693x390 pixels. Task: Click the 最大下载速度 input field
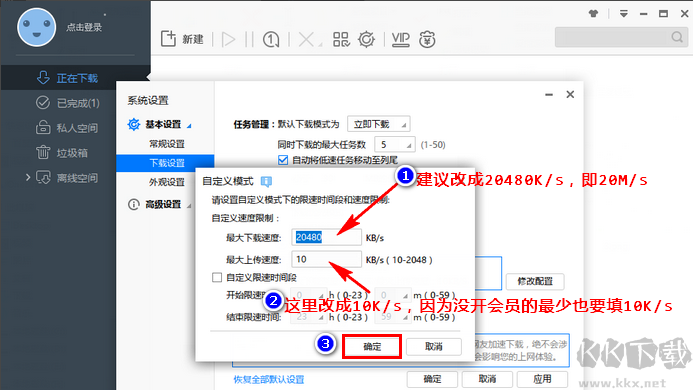pos(326,237)
